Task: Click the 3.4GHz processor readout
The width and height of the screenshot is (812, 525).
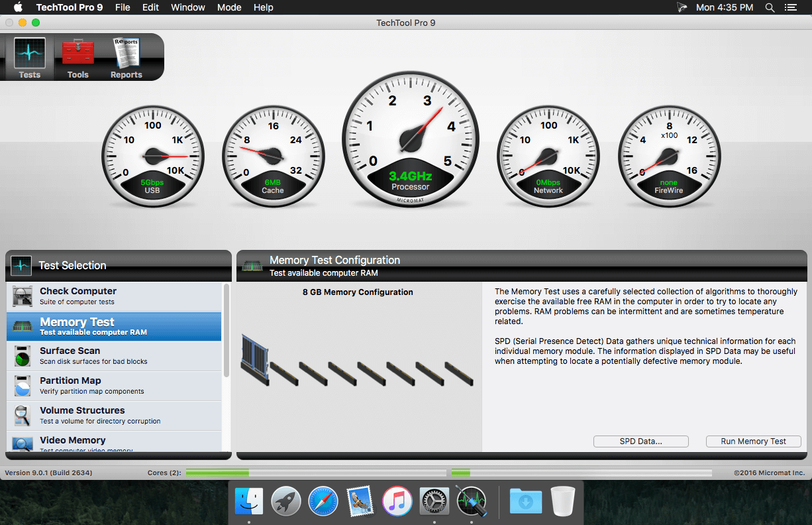Action: point(410,176)
